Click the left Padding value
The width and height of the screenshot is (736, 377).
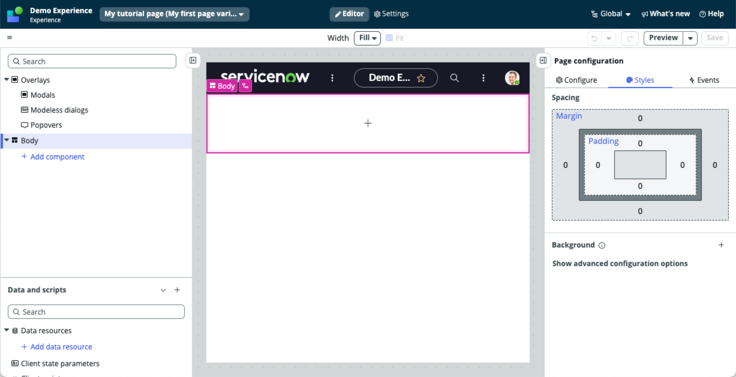click(598, 165)
